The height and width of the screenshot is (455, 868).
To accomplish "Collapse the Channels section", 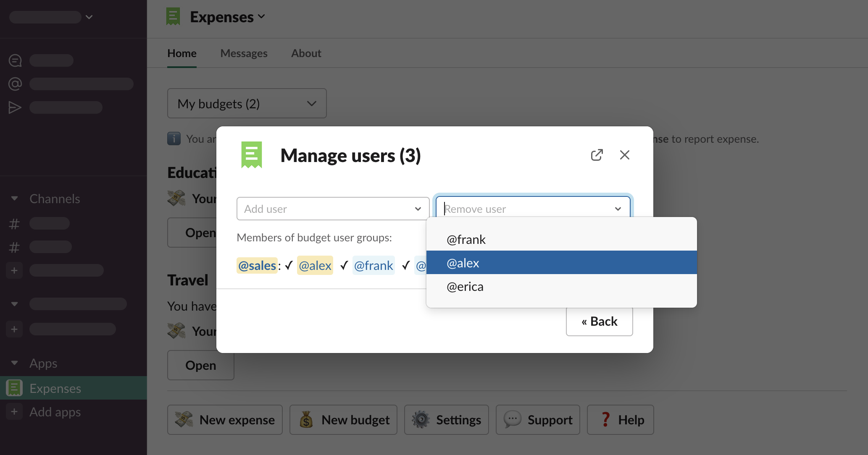I will 15,199.
